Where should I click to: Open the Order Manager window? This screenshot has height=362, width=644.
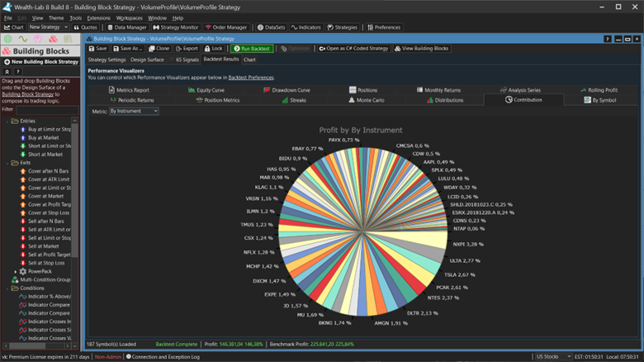click(227, 27)
